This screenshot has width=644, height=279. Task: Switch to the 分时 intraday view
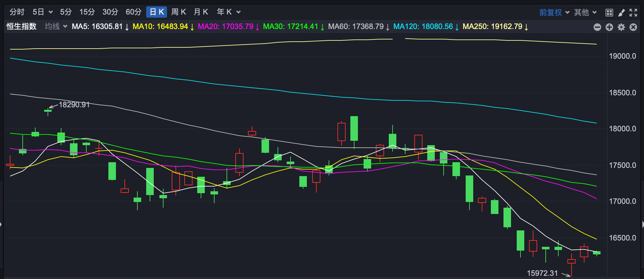(x=17, y=12)
